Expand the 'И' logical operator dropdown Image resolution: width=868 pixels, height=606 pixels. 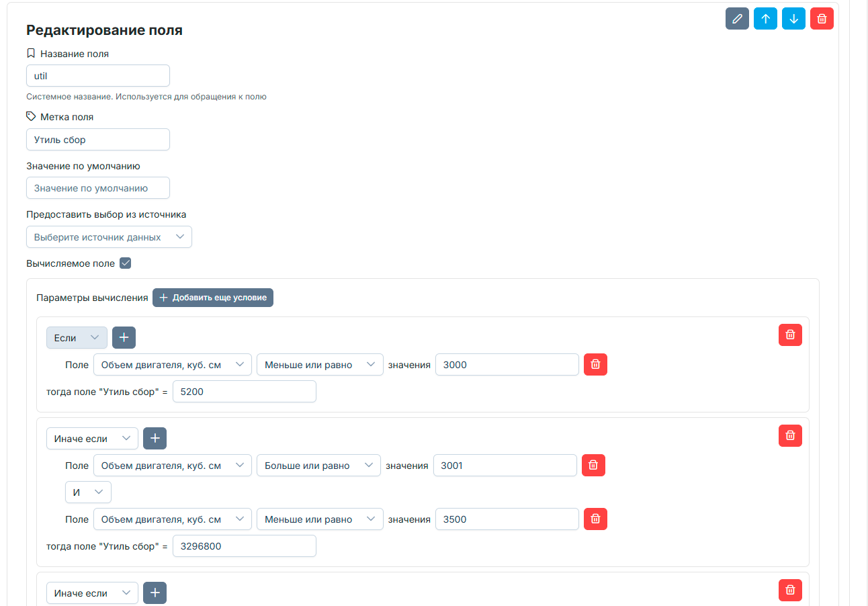(88, 492)
